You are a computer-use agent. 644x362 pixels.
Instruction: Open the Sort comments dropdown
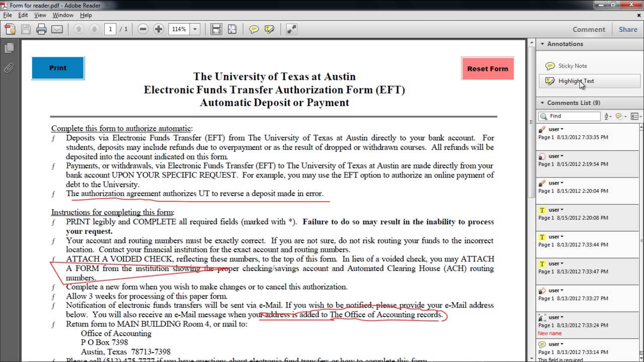tap(608, 116)
